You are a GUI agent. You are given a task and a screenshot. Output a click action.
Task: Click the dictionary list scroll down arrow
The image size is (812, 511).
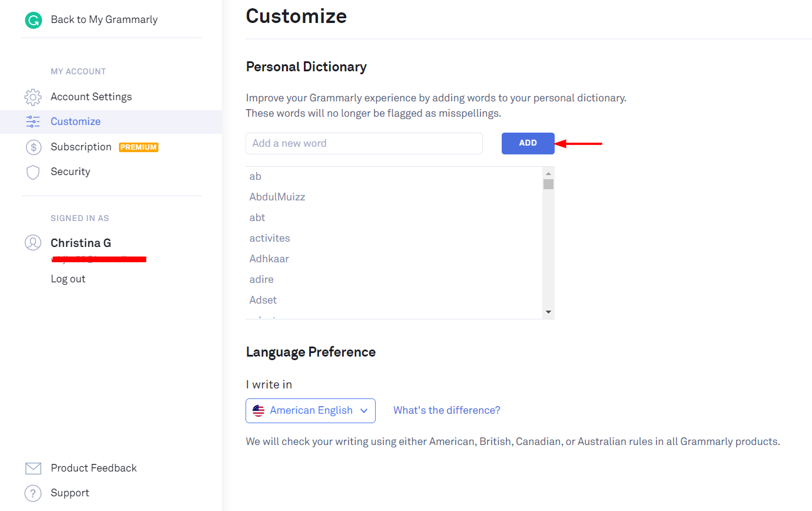548,312
